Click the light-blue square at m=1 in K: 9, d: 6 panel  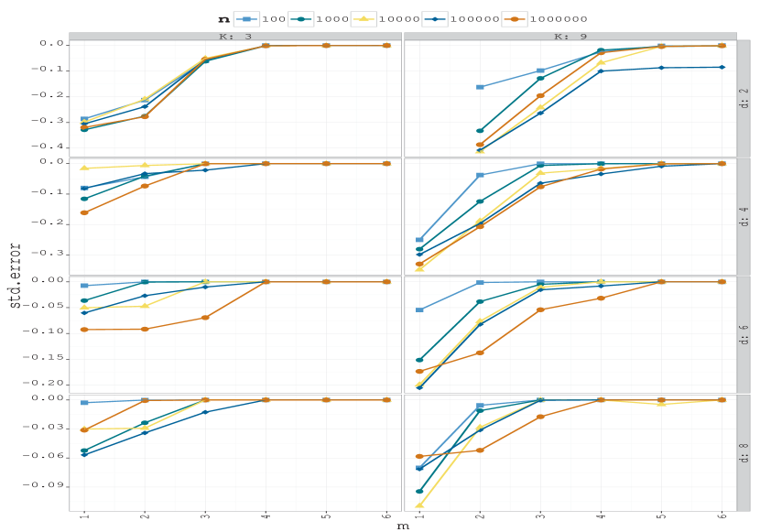pyautogui.click(x=419, y=309)
